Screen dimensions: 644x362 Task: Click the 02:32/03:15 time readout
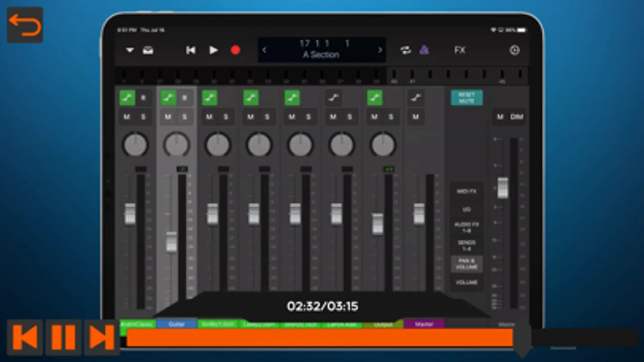322,306
